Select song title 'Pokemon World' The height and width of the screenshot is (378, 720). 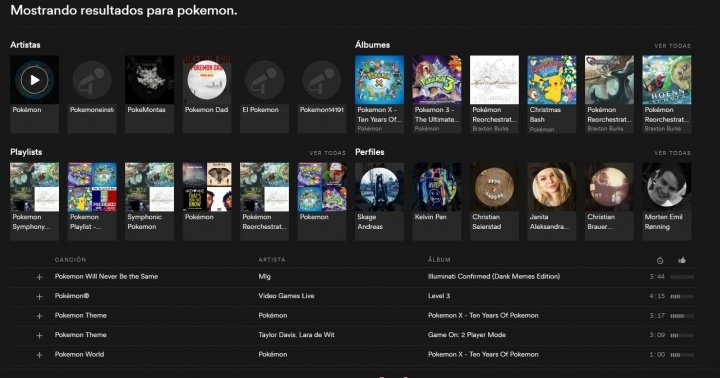(79, 355)
